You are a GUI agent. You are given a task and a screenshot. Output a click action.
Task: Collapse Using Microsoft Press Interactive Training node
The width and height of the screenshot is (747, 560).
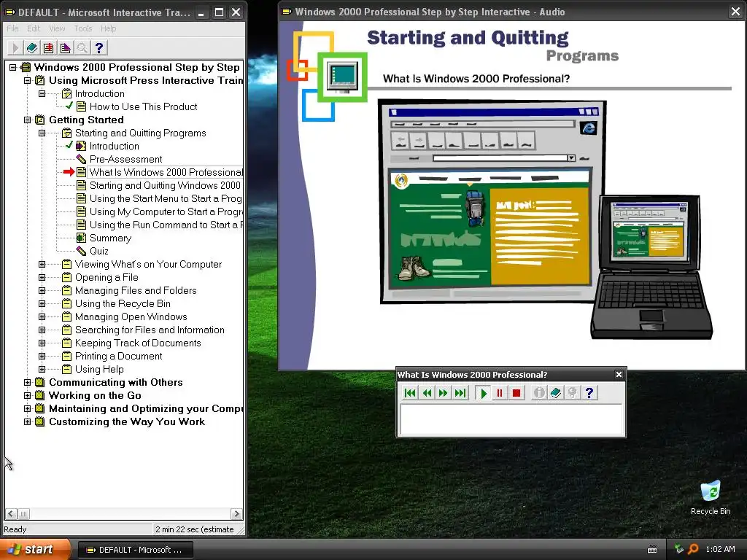pos(27,80)
